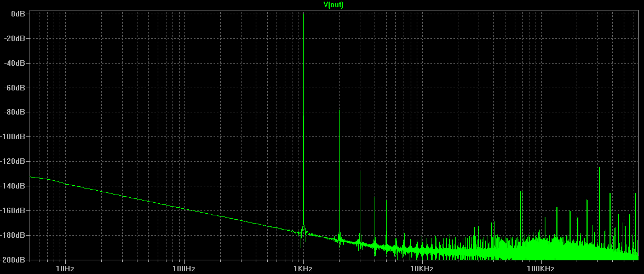The width and height of the screenshot is (644, 274).
Task: Click the -80dB axis label
Action: point(15,112)
